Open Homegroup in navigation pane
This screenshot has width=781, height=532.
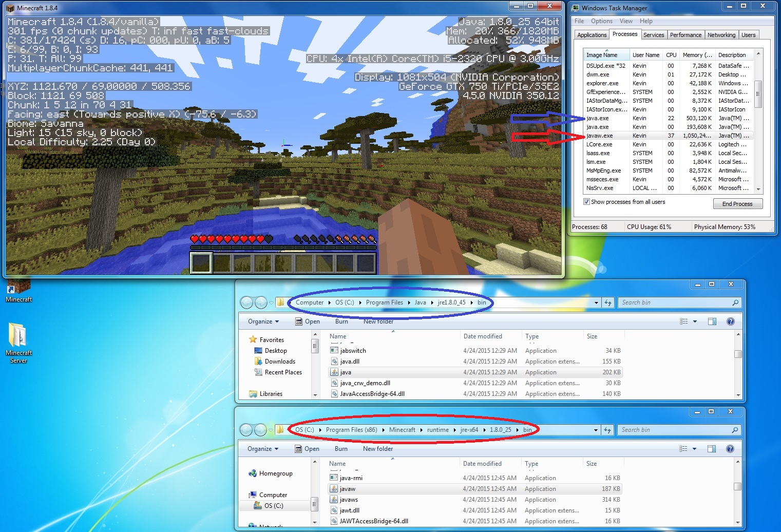click(x=271, y=473)
